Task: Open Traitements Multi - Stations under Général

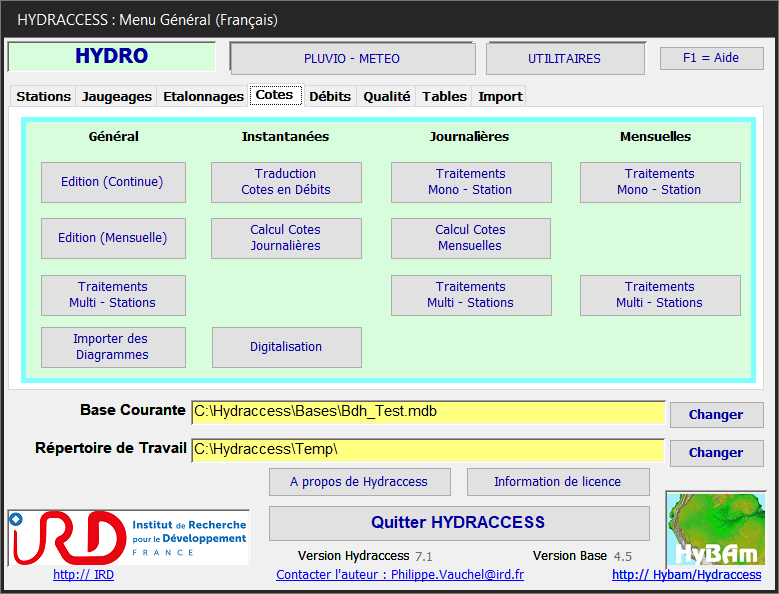Action: click(113, 295)
